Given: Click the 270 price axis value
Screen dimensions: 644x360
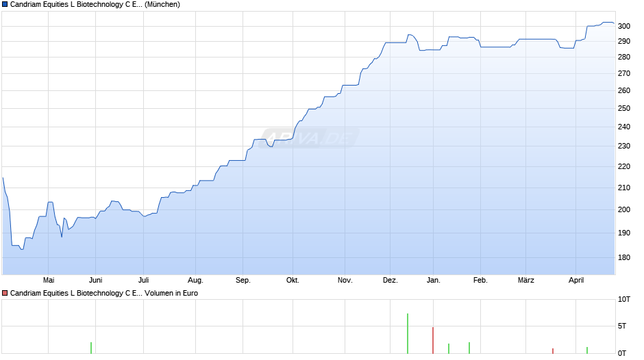Looking at the screenshot, I should click(624, 73).
